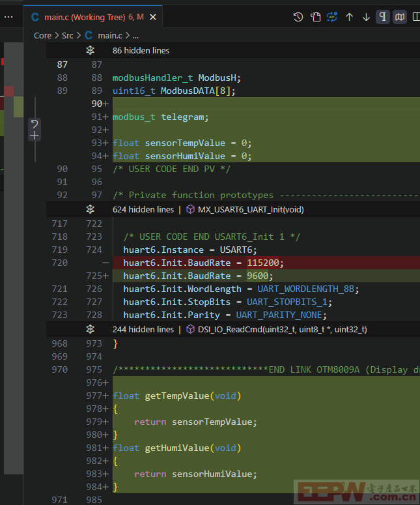Expand the 244 hidden lines region
The height and width of the screenshot is (505, 420).
tap(143, 330)
